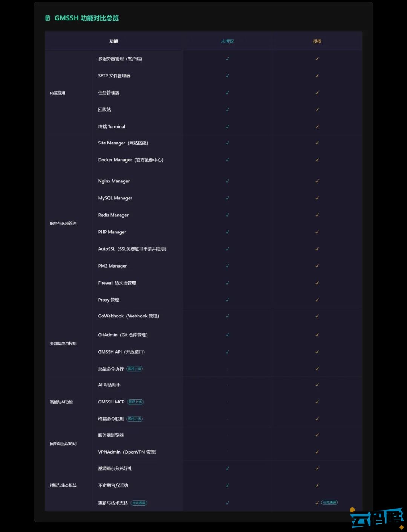Select the 服务与环境管理 category label
Viewport: 407px width, 532px height.
[x=63, y=224]
